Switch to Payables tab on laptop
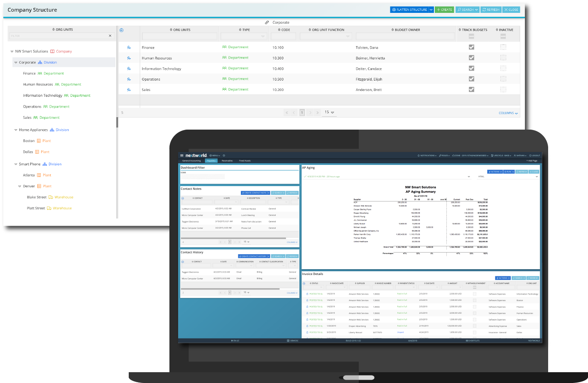Screen dimensions: 588x383 pos(211,161)
